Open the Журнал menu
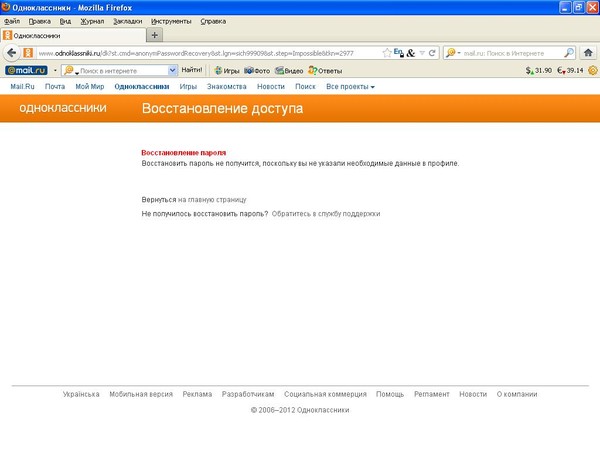The image size is (600, 450). click(92, 21)
